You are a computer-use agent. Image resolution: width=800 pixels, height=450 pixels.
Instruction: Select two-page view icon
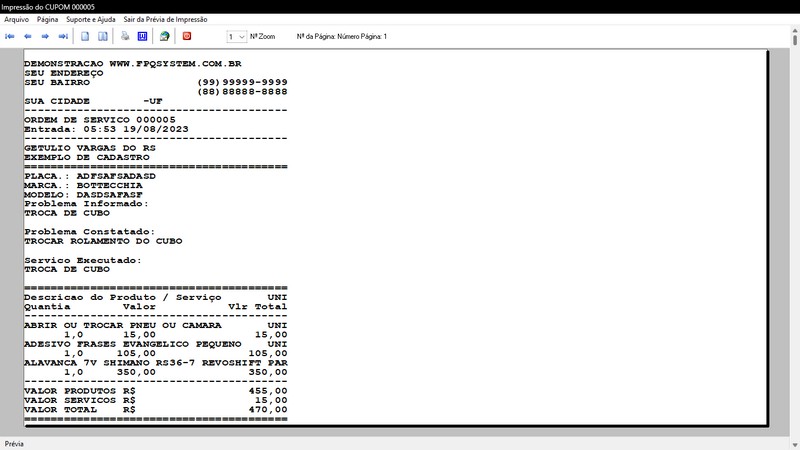point(103,36)
